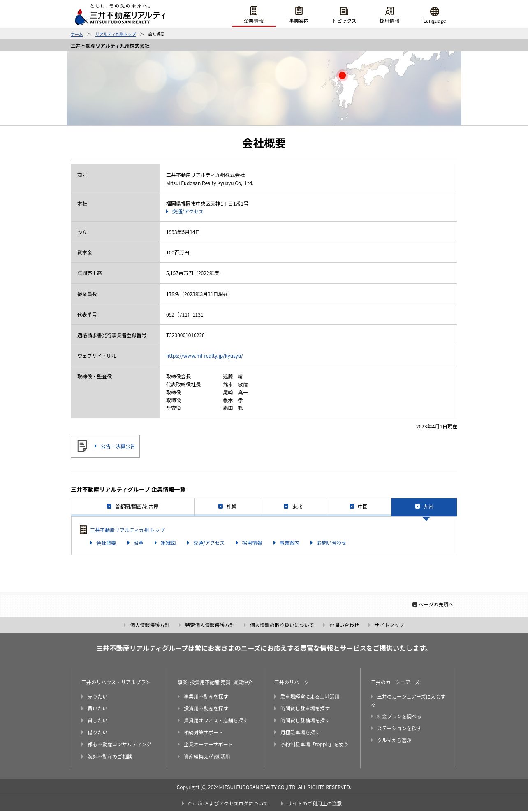The height and width of the screenshot is (812, 528).
Task: Open お問い合わせ in footer bar
Action: 344,625
